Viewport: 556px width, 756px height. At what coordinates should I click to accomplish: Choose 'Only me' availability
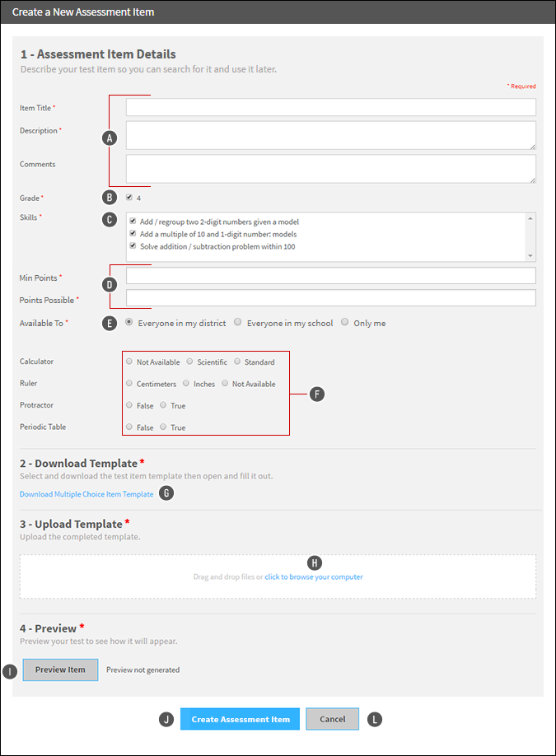(x=345, y=322)
